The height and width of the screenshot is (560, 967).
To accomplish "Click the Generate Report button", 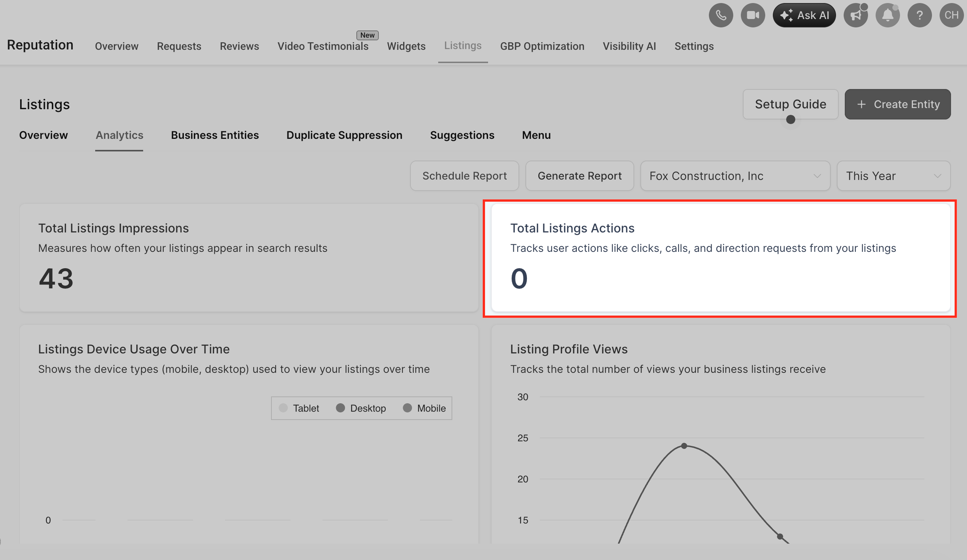I will point(579,176).
